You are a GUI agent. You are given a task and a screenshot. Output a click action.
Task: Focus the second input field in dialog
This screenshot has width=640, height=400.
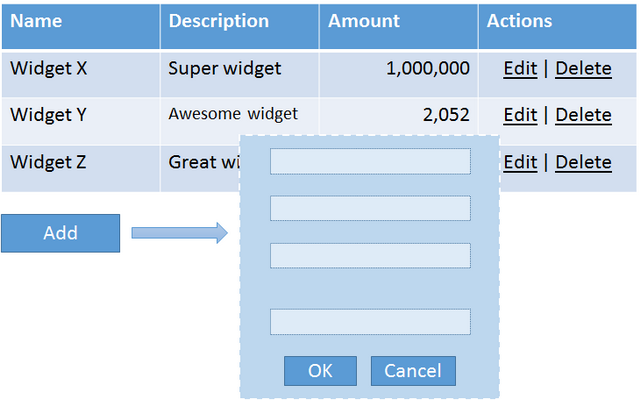click(x=370, y=208)
